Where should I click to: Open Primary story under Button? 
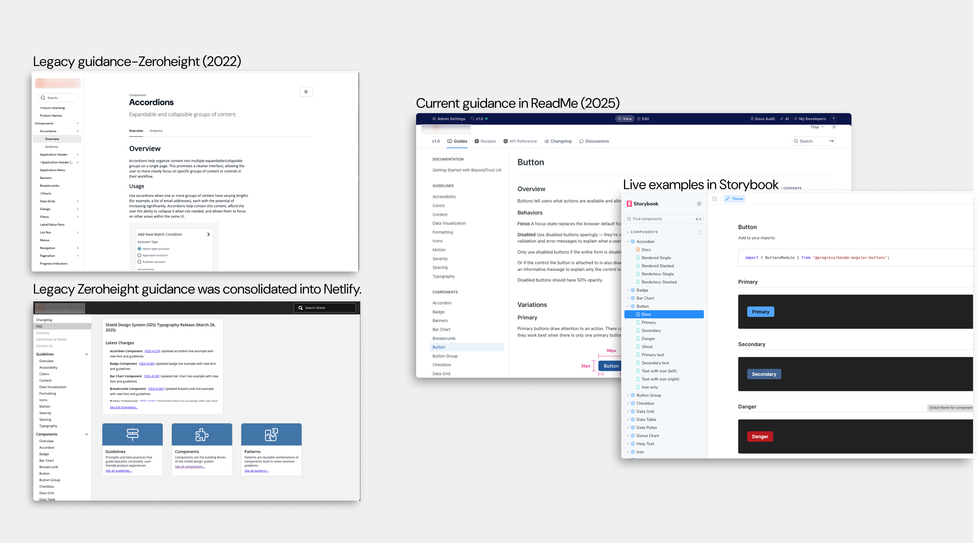(x=648, y=322)
